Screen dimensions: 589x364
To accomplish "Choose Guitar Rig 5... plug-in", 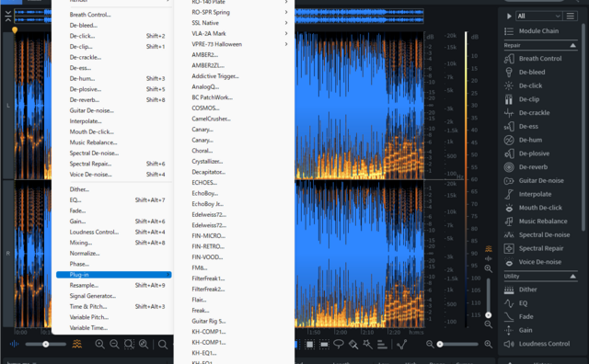I will pyautogui.click(x=209, y=321).
